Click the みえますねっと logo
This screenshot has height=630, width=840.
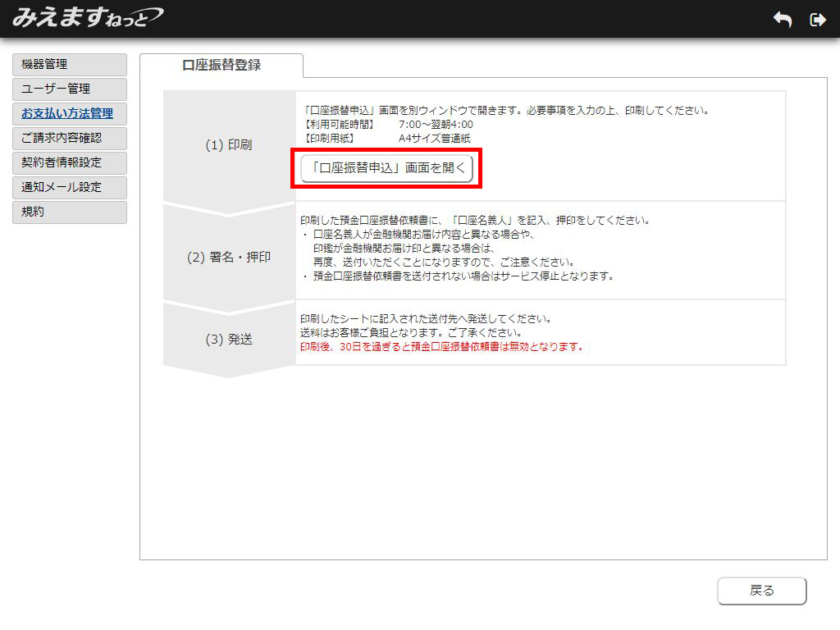(87, 18)
